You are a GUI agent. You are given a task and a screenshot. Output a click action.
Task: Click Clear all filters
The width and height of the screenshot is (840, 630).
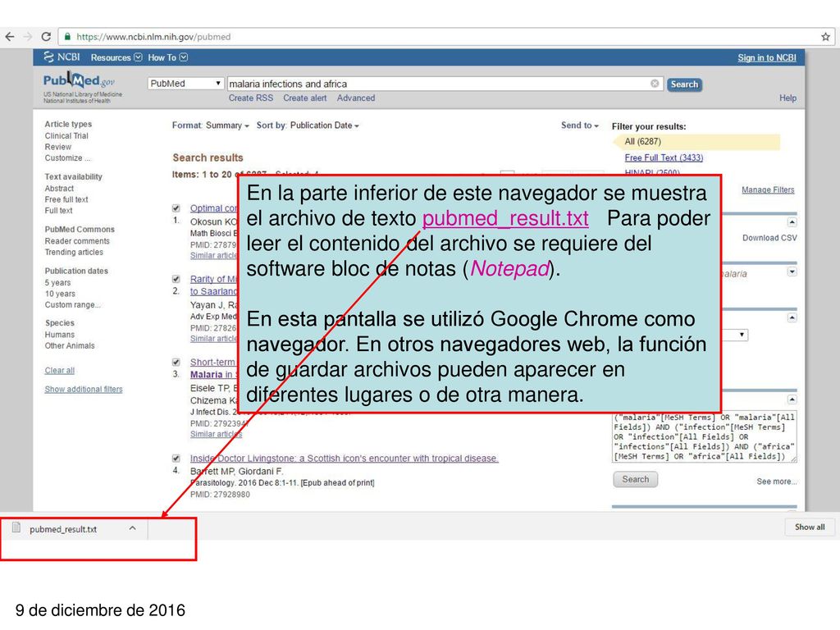pos(59,370)
